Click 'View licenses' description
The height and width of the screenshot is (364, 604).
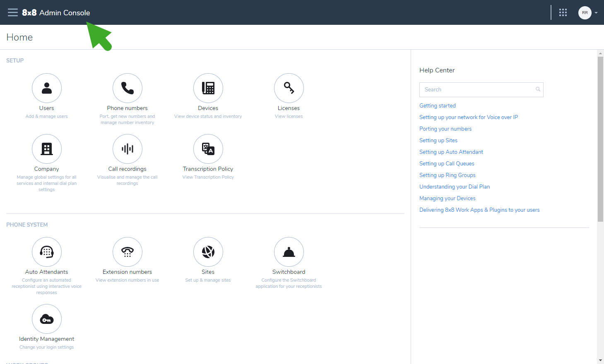click(289, 116)
